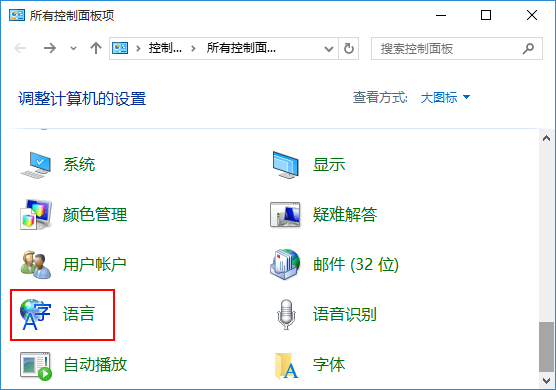556x390 pixels.
Task: Click the title bar control panel icon
Action: 17,16
